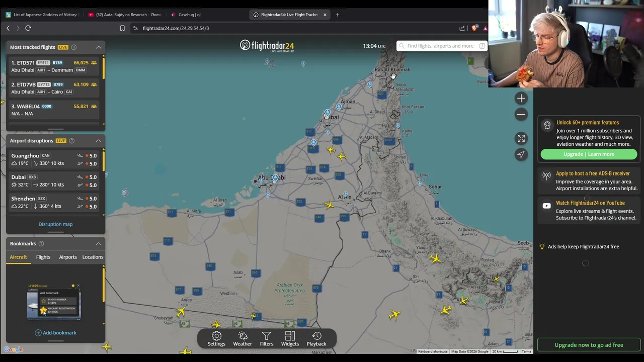Image resolution: width=644 pixels, height=362 pixels.
Task: Collapse Airport disruptions panel
Action: pos(99,141)
